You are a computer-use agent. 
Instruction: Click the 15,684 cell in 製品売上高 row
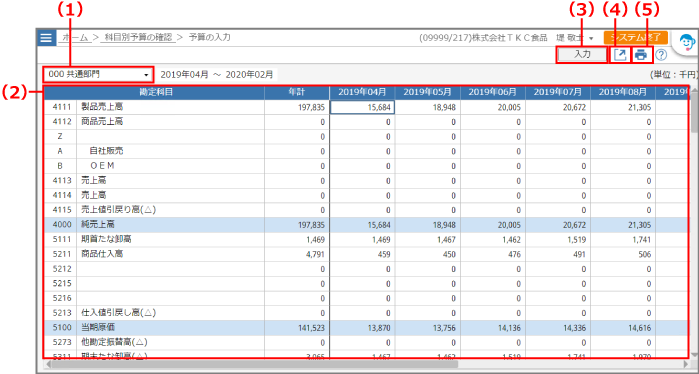pos(362,107)
